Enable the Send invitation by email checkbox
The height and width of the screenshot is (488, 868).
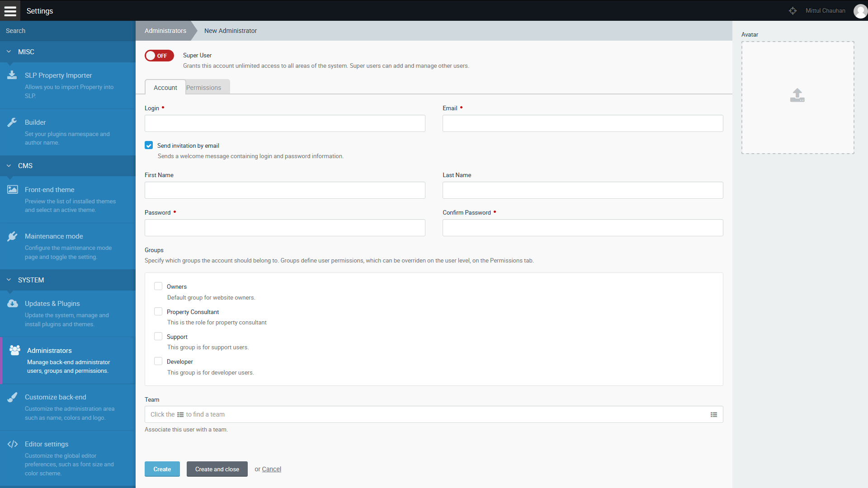pyautogui.click(x=149, y=145)
